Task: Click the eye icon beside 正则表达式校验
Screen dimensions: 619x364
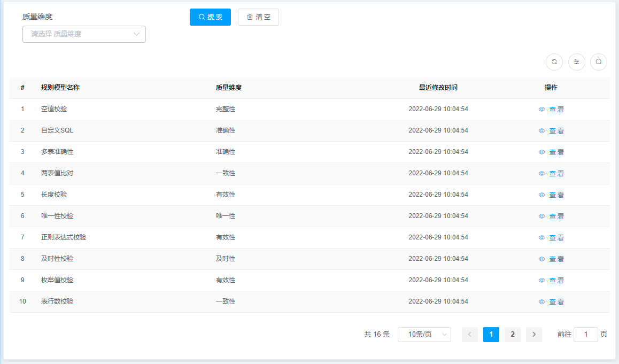Action: (541, 237)
